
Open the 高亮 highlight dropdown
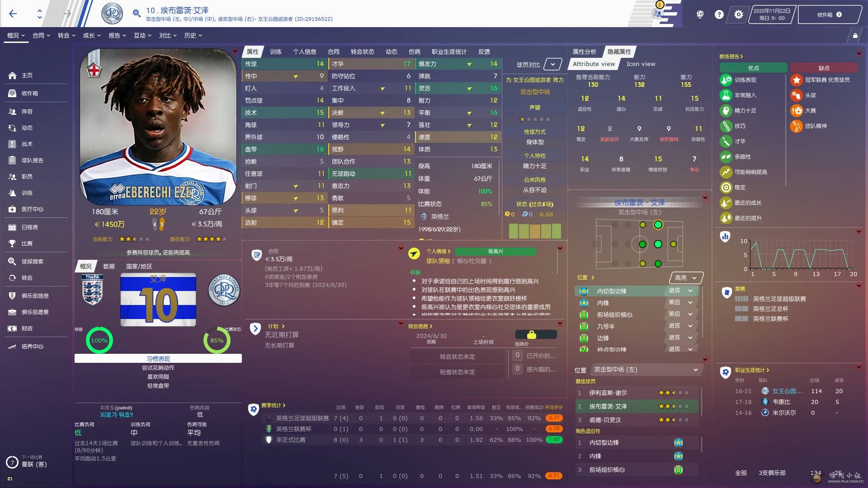[686, 277]
